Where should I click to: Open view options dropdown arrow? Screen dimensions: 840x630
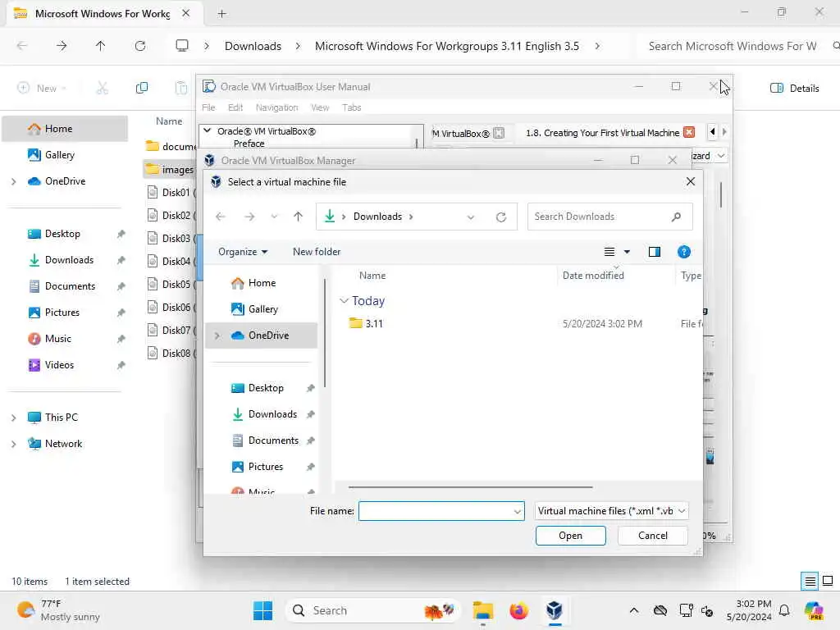(627, 252)
